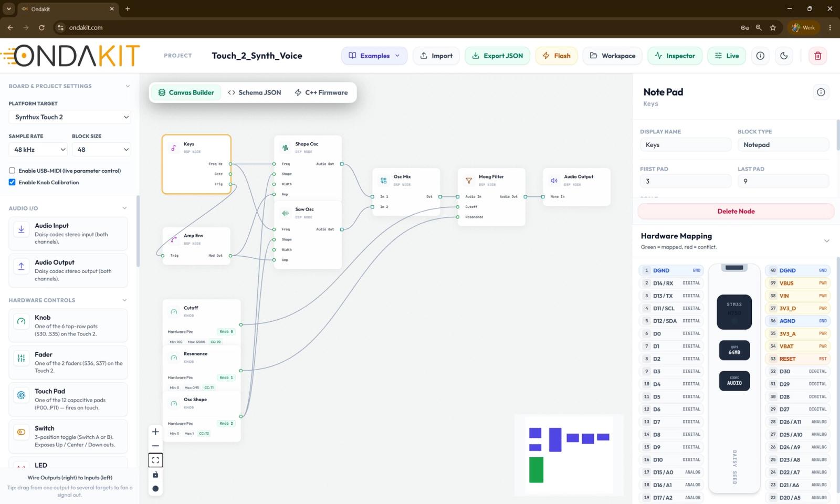The image size is (840, 504).
Task: Click the Audio Input download-arrow icon
Action: click(x=22, y=229)
